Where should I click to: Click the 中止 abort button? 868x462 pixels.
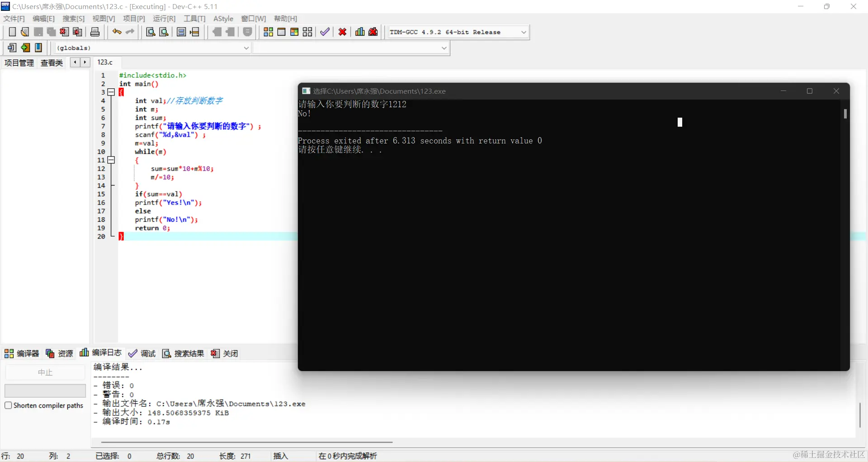(45, 372)
